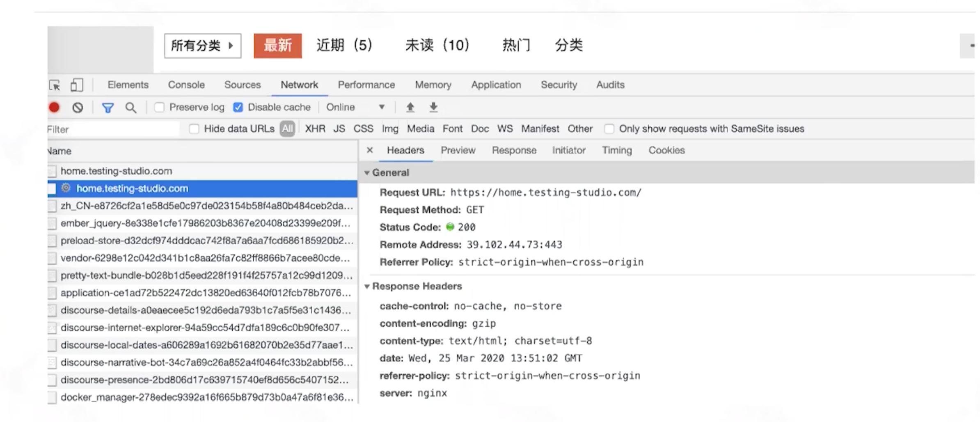This screenshot has width=980, height=422.
Task: Switch to the Elements tab
Action: [128, 85]
